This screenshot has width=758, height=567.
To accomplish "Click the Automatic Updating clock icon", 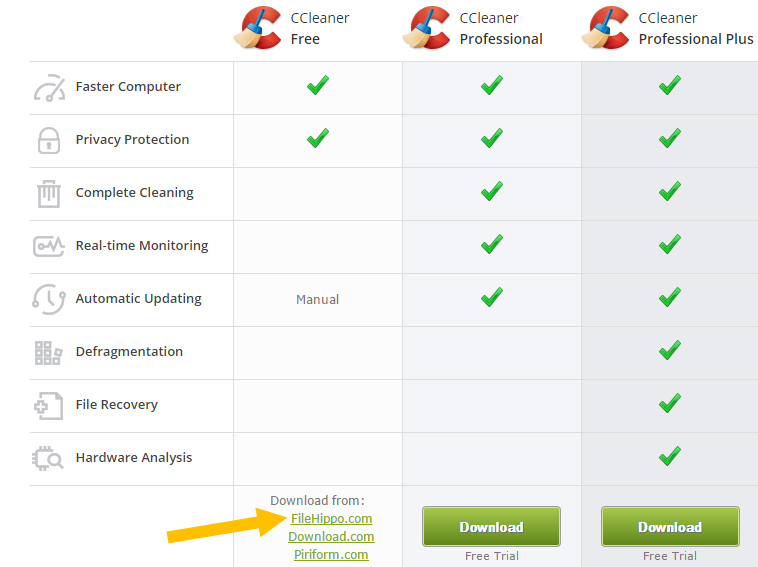I will point(49,299).
